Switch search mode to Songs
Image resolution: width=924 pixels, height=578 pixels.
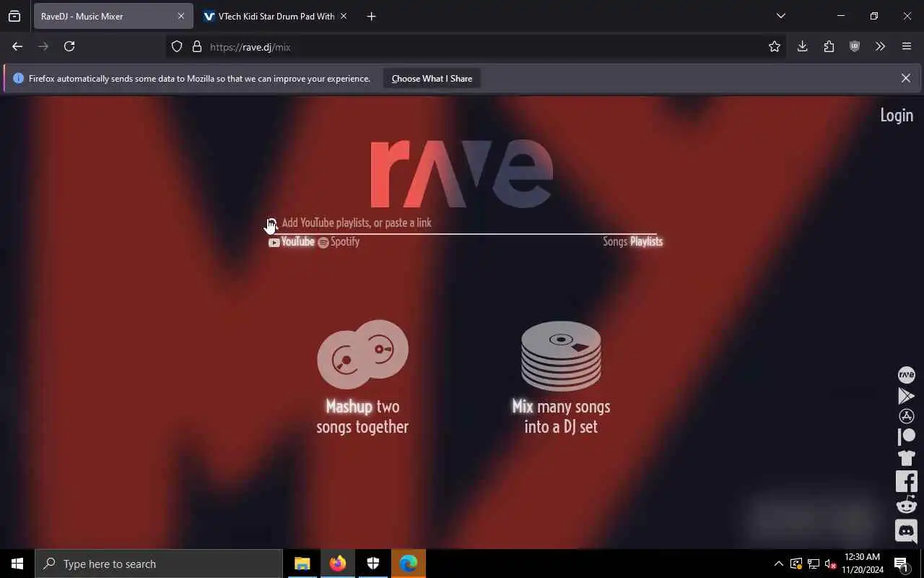pos(615,242)
